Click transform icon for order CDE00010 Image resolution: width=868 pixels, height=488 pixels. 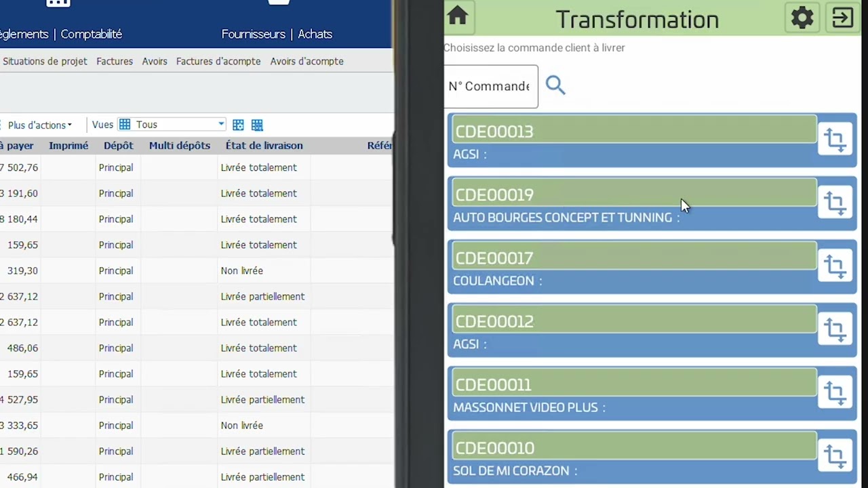pyautogui.click(x=835, y=455)
